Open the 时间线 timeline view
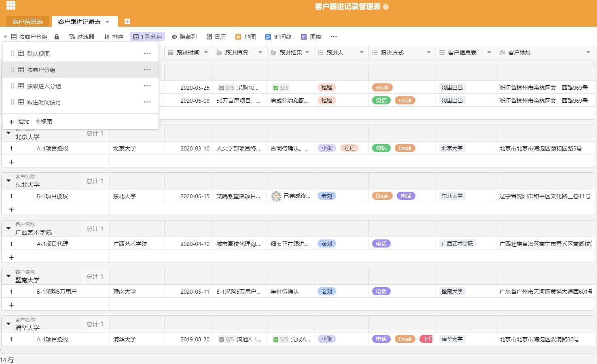The height and width of the screenshot is (364, 597). (x=278, y=37)
